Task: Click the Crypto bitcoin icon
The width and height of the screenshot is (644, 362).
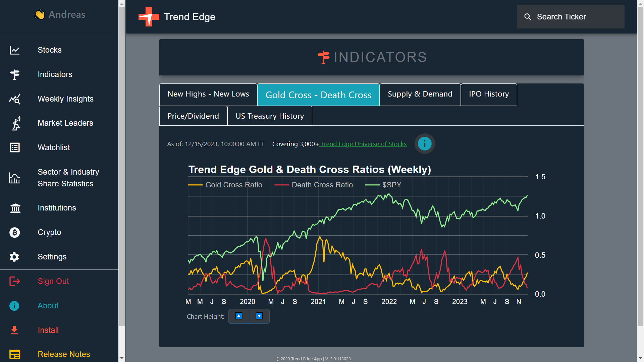Action: tap(14, 232)
